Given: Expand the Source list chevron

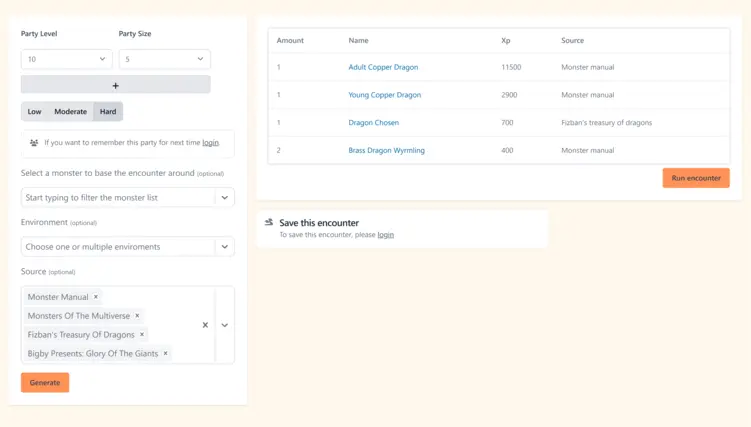Looking at the screenshot, I should [225, 325].
